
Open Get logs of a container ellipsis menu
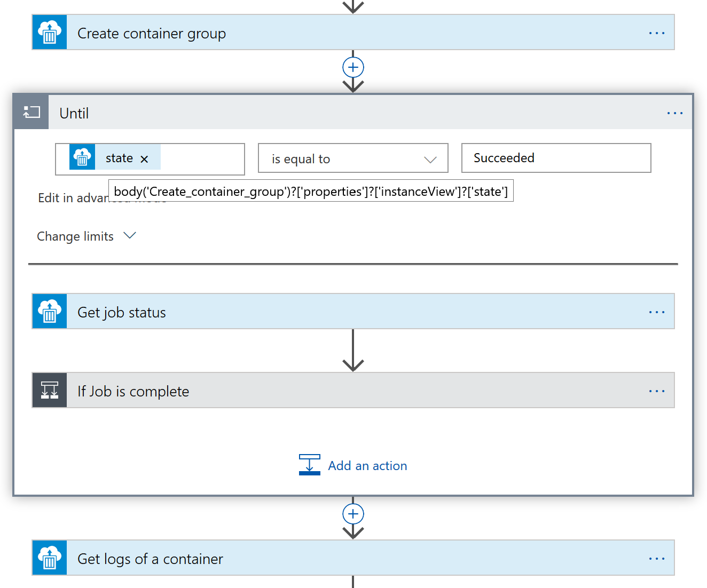coord(656,559)
